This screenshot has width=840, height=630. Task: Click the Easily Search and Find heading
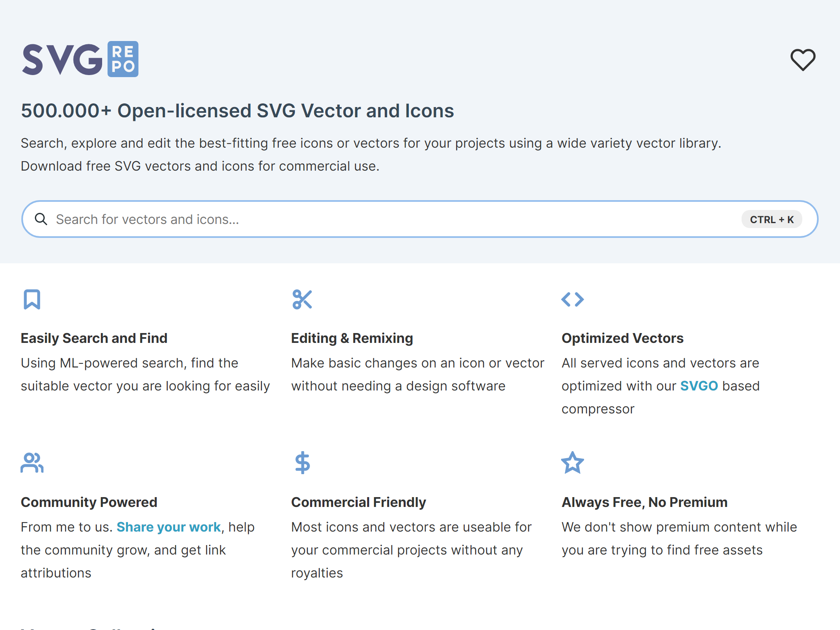point(94,338)
